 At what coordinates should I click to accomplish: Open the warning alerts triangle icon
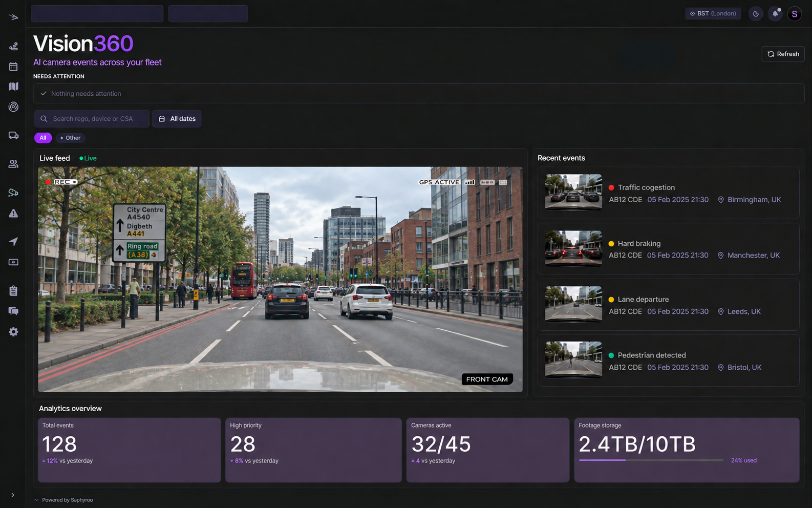[13, 214]
